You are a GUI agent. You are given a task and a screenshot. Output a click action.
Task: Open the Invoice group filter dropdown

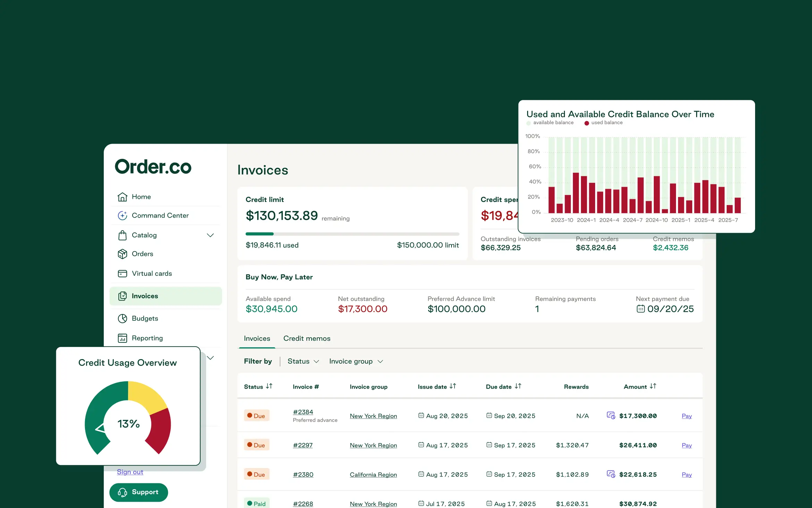(x=356, y=361)
